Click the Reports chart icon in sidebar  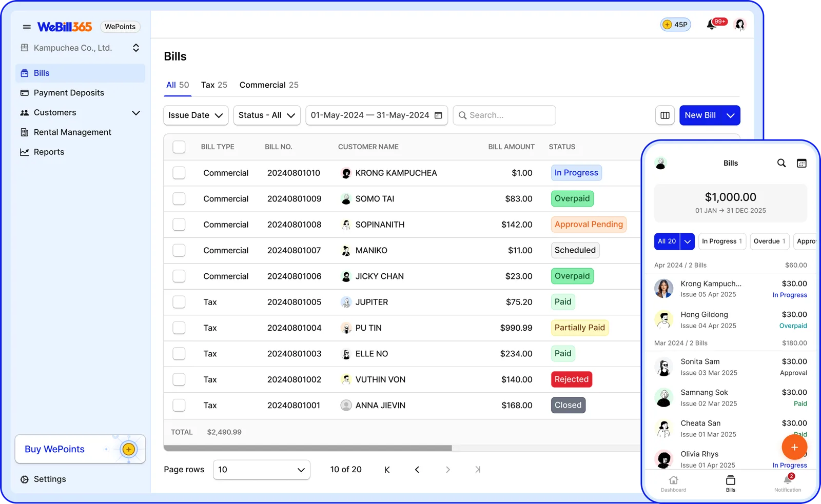[x=24, y=152]
